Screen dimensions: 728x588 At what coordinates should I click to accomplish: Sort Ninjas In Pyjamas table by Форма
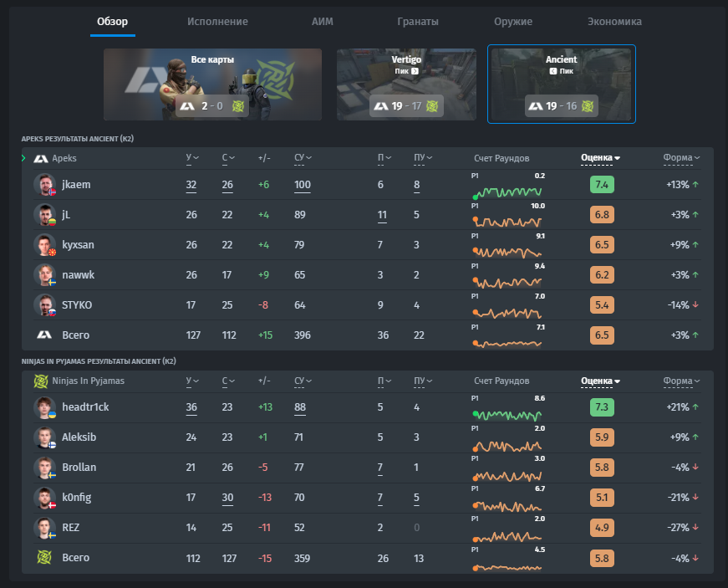681,381
